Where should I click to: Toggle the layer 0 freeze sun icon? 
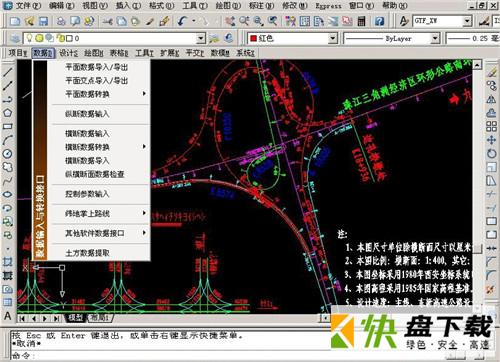pyautogui.click(x=39, y=38)
